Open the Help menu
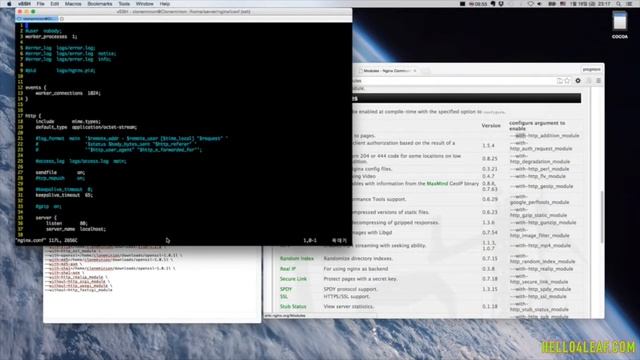Viewport: 640px width, 360px height. click(x=164, y=4)
